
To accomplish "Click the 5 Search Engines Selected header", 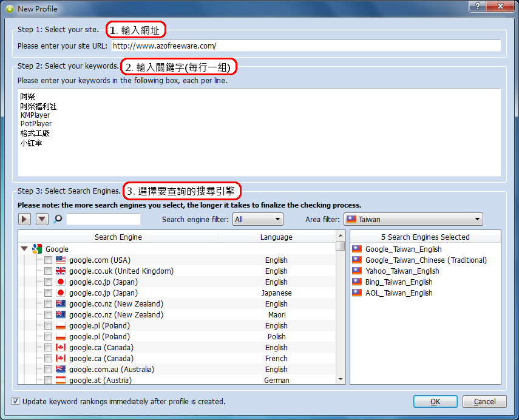I will tap(426, 237).
